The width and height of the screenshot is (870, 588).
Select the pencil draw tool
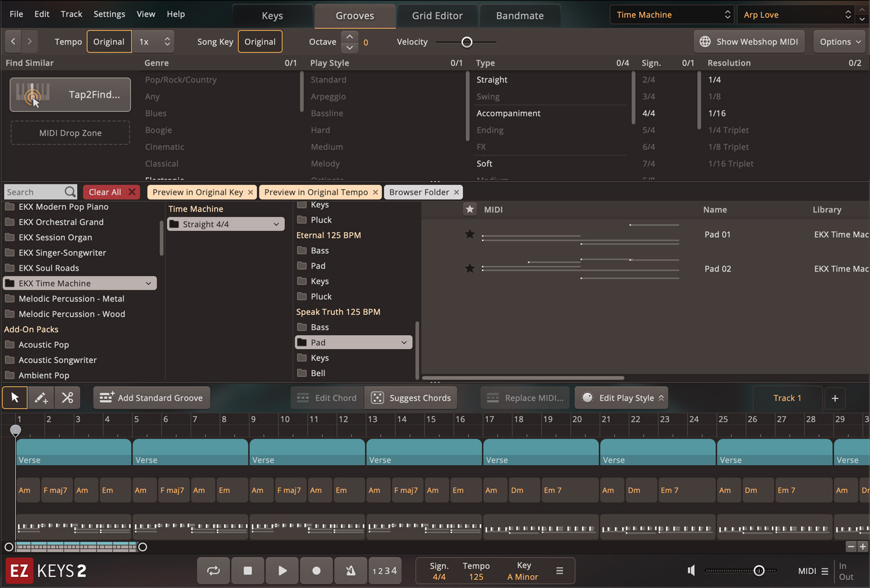pos(41,398)
